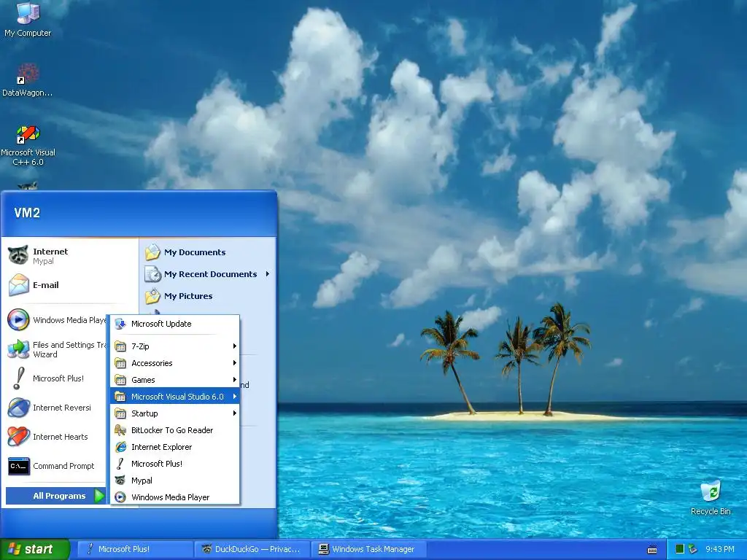This screenshot has width=747, height=560.
Task: Expand the Startup program folder
Action: coord(175,413)
